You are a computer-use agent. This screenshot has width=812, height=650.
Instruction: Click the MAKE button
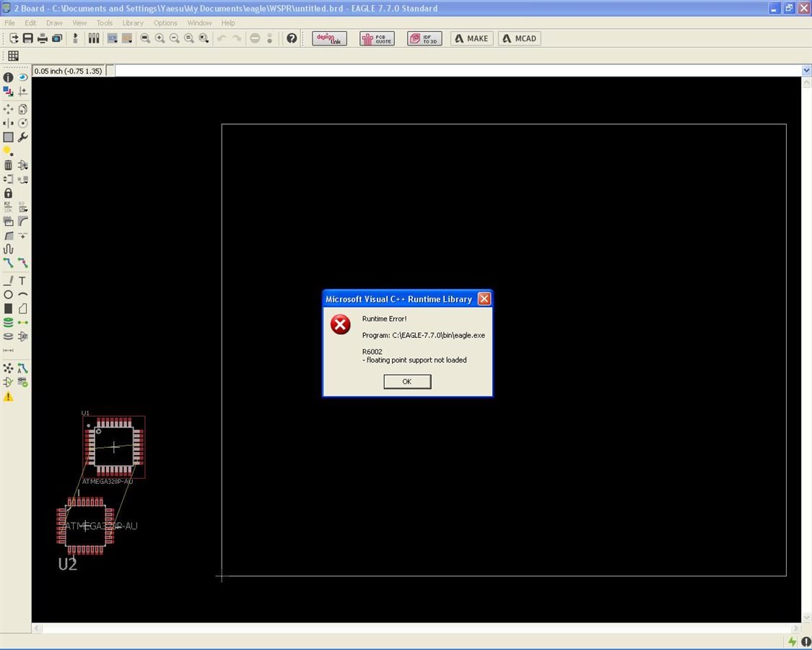pos(472,38)
